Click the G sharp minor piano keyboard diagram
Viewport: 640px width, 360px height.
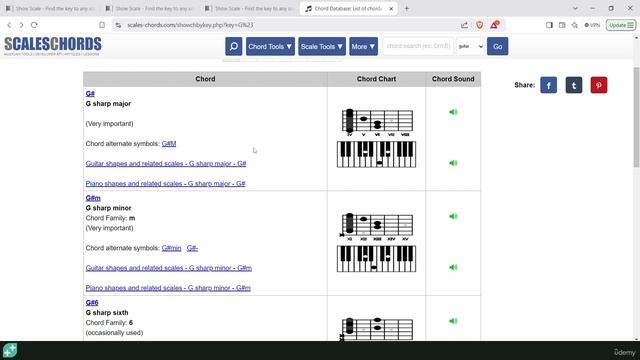point(376,259)
